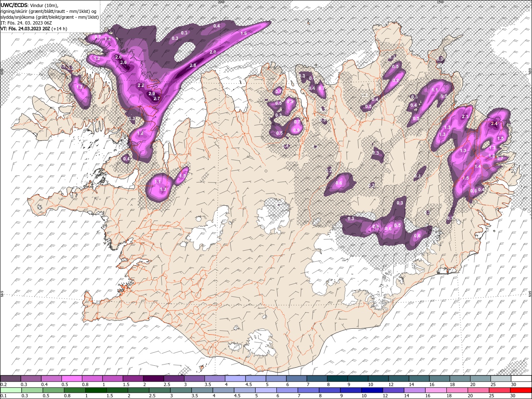This screenshot has width=532, height=399.
Task: Pick the darkest purple 2–2.5 swatch in upper legend
Action: point(153,379)
